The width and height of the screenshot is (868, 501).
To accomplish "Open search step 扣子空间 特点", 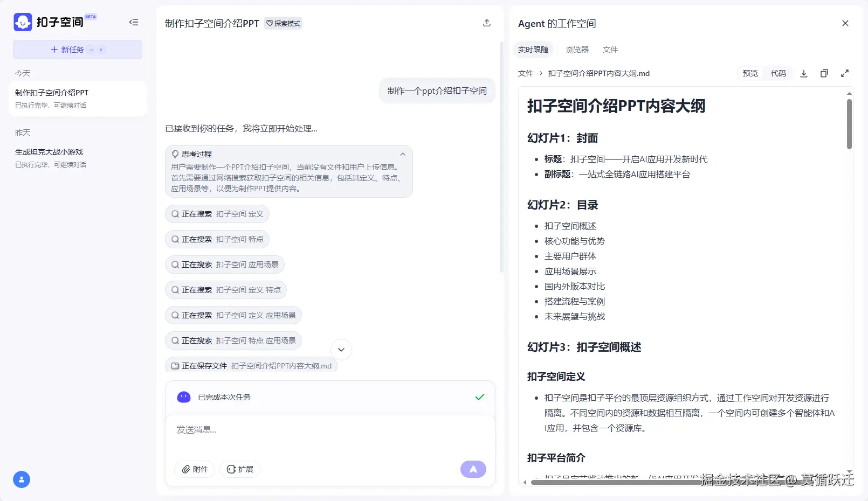I will coord(217,239).
